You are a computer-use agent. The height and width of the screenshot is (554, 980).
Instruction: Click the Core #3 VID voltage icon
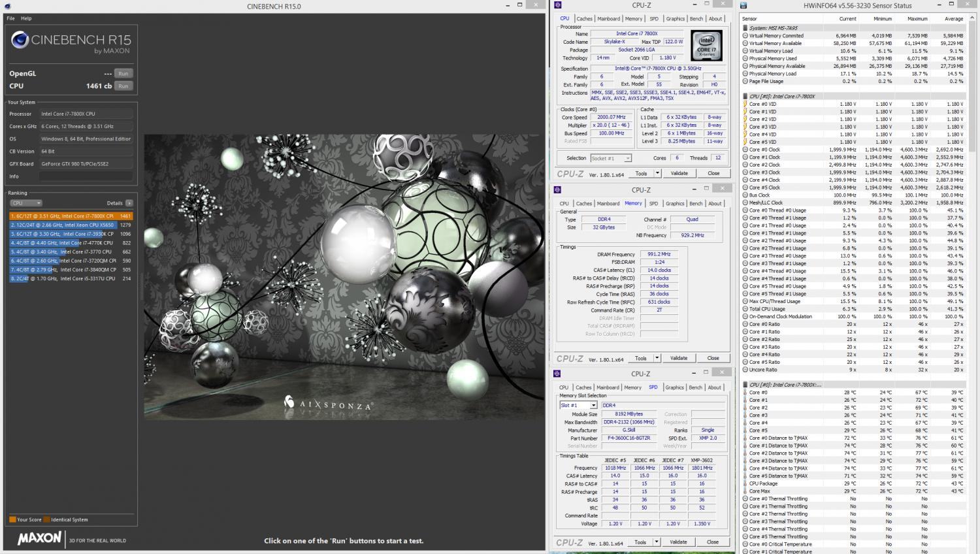[x=745, y=127]
